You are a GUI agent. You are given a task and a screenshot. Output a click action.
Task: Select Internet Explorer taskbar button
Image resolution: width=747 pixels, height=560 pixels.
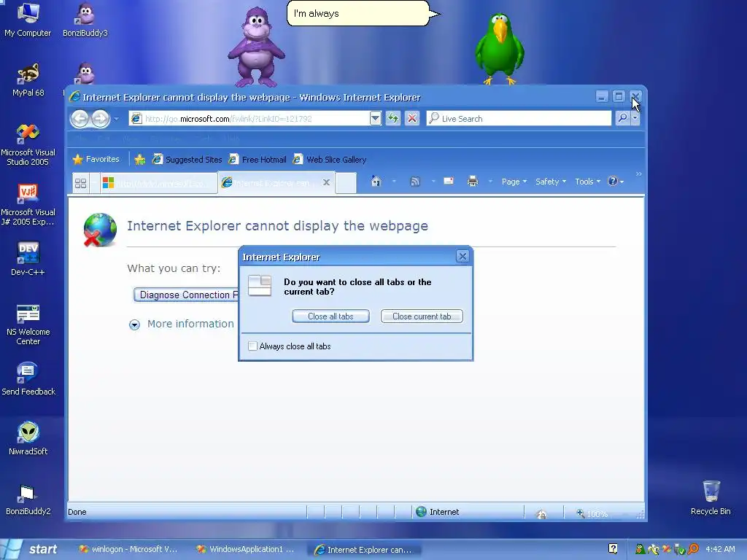coord(363,550)
